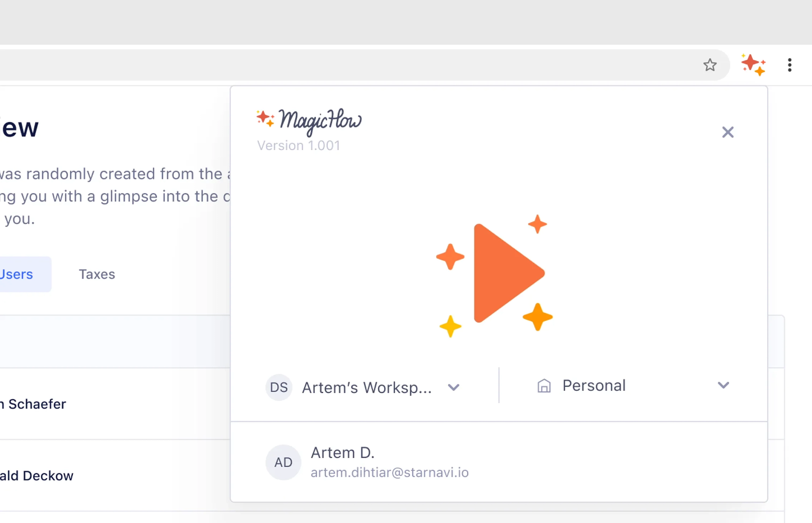Image resolution: width=812 pixels, height=523 pixels.
Task: Toggle selection of the Personal workspace target
Action: pyautogui.click(x=594, y=386)
